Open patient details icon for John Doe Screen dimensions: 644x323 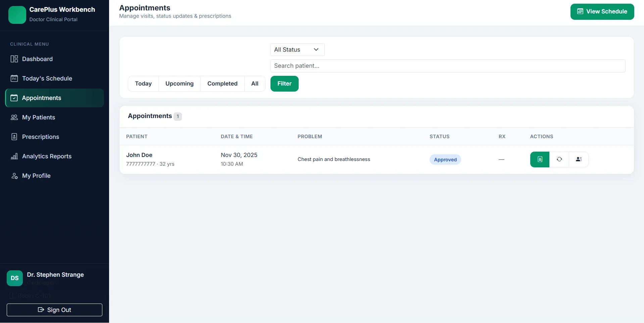coord(579,159)
